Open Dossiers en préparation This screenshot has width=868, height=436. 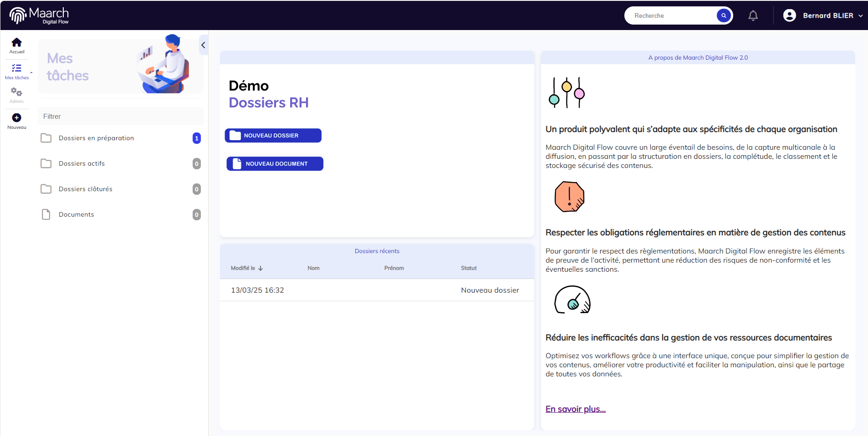[121, 138]
